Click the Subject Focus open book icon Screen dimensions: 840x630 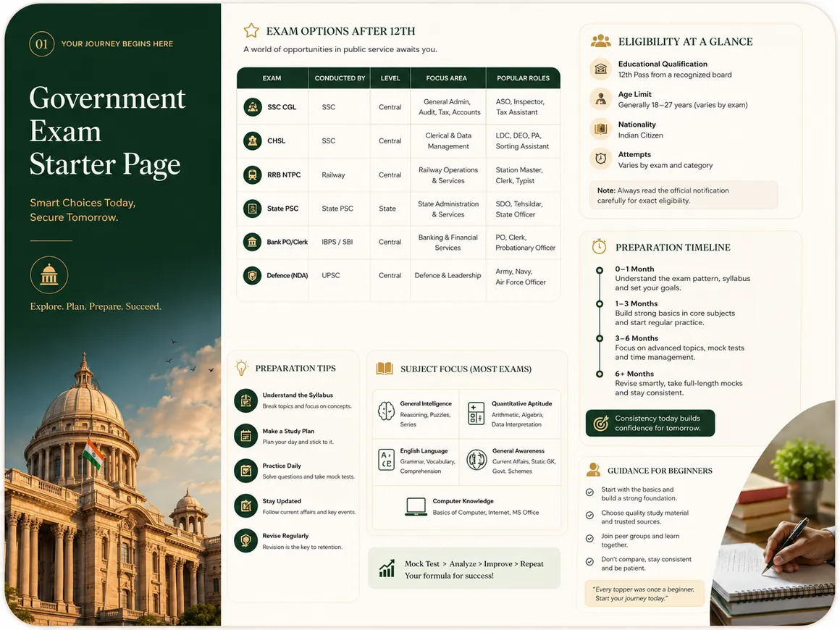[385, 369]
